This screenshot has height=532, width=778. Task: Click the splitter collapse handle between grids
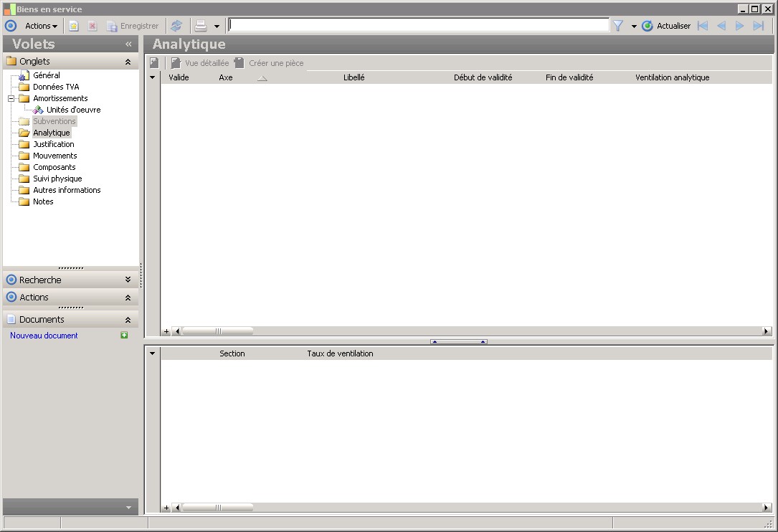click(458, 341)
